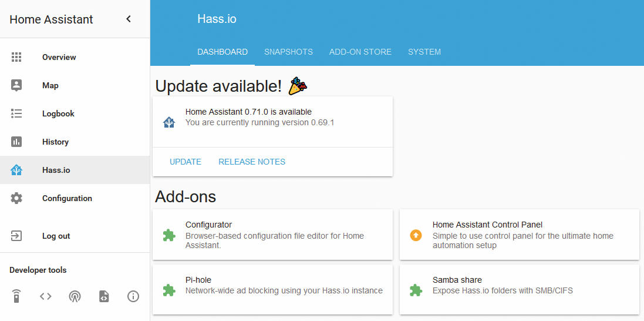The width and height of the screenshot is (644, 321).
Task: Click the Configurator green puzzle icon
Action: pyautogui.click(x=169, y=235)
